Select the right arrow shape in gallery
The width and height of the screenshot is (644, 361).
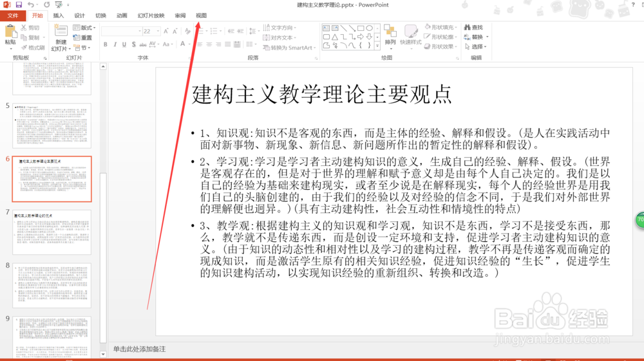(x=361, y=37)
